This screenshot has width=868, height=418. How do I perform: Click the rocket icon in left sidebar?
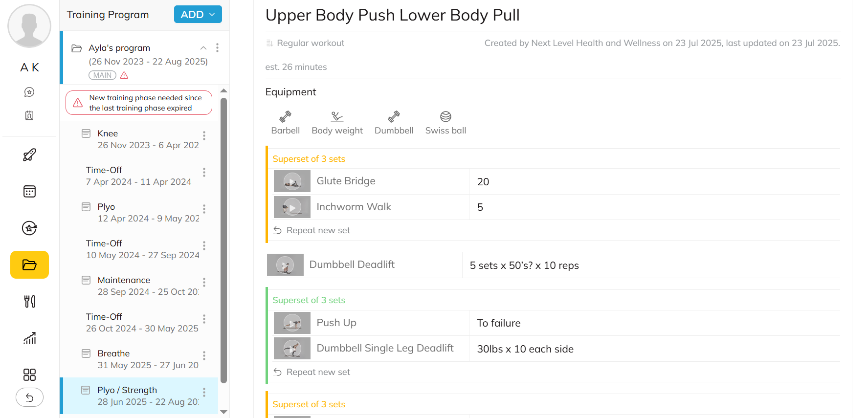(29, 155)
